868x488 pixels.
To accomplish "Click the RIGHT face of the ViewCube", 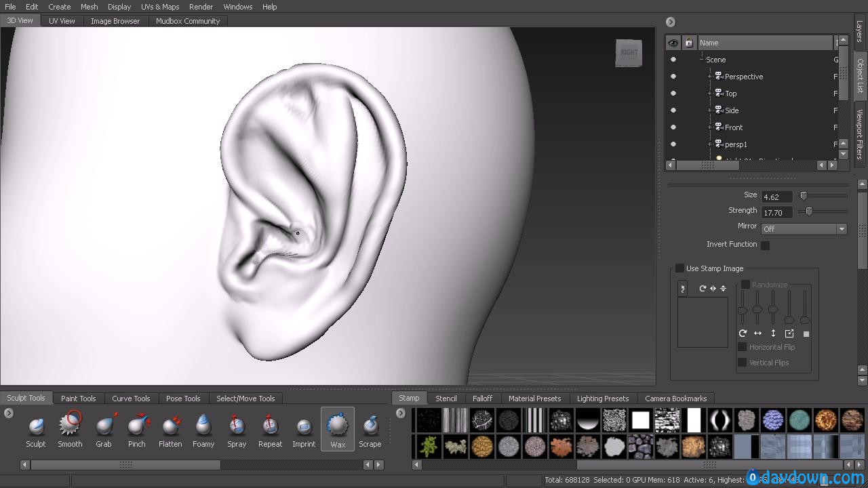I will click(629, 53).
